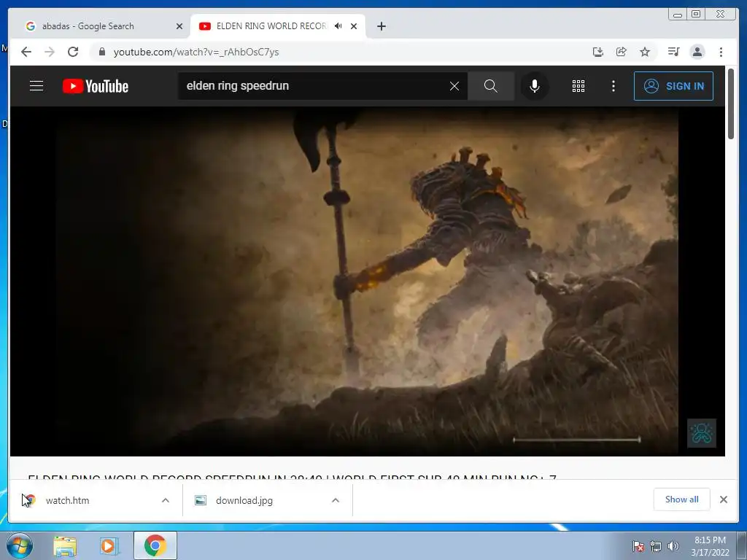
Task: Open Action Center flag in system tray
Action: tap(638, 546)
